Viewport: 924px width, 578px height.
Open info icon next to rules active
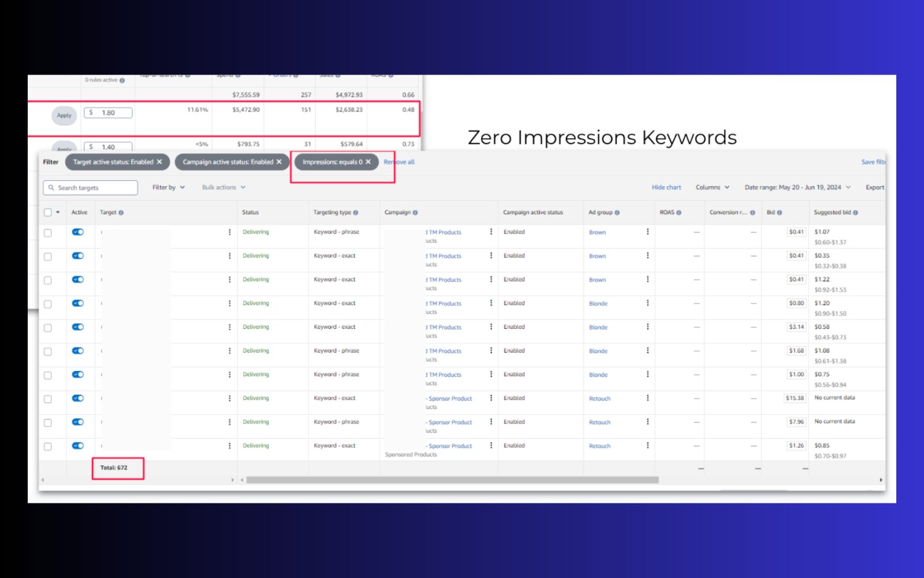tap(122, 80)
